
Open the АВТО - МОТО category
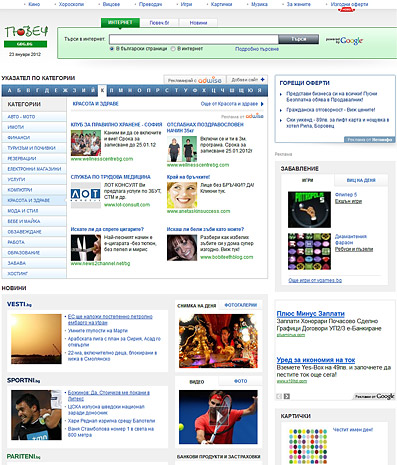pos(34,117)
